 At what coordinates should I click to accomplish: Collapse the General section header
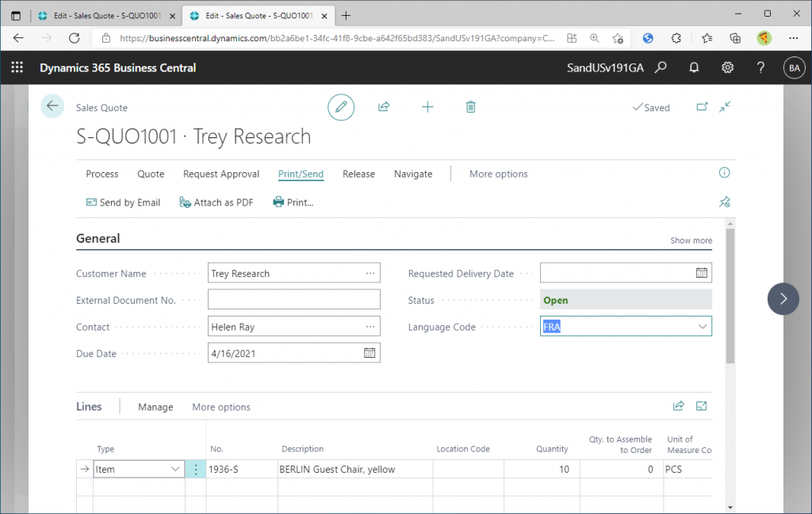(x=98, y=238)
